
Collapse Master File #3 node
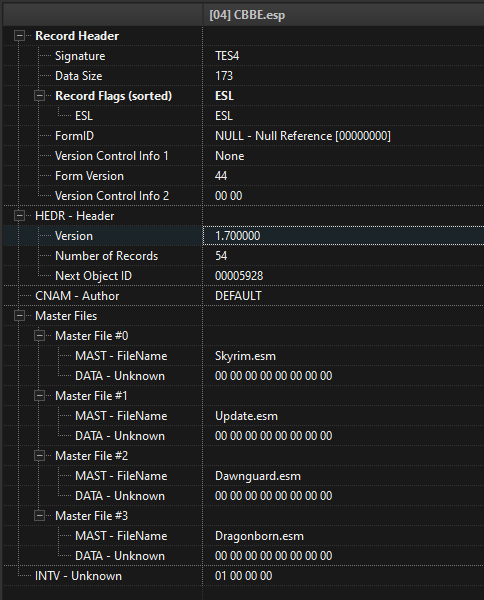click(39, 516)
